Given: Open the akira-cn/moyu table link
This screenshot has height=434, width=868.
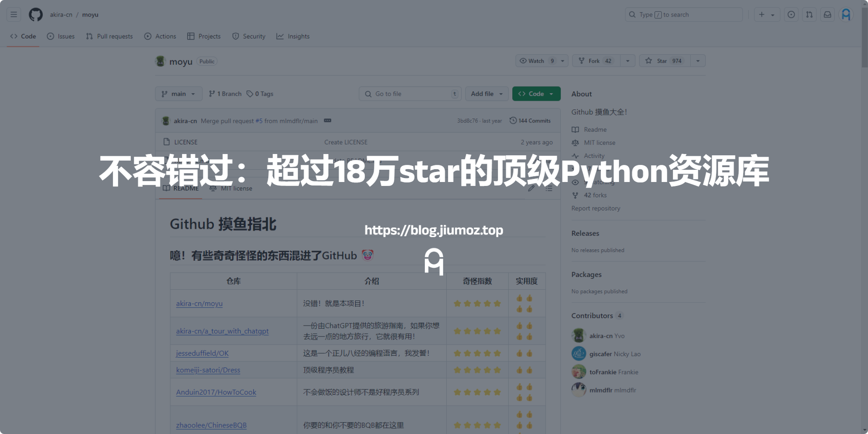Looking at the screenshot, I should click(199, 303).
